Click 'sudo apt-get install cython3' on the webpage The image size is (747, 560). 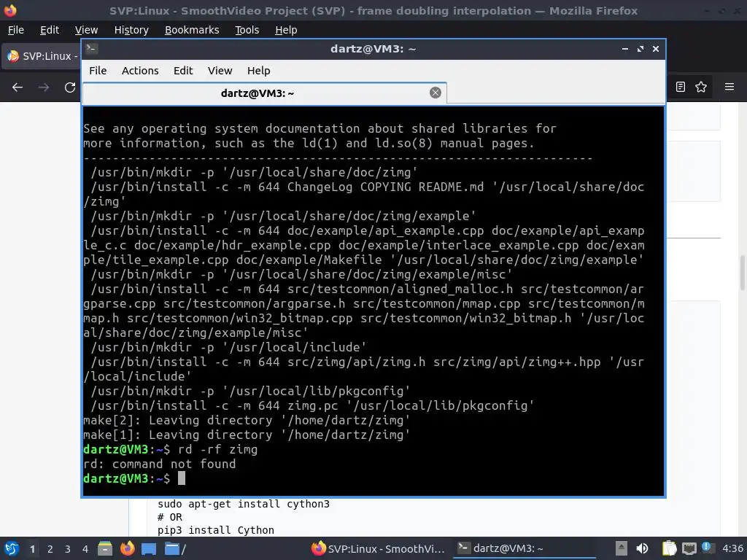click(x=244, y=504)
